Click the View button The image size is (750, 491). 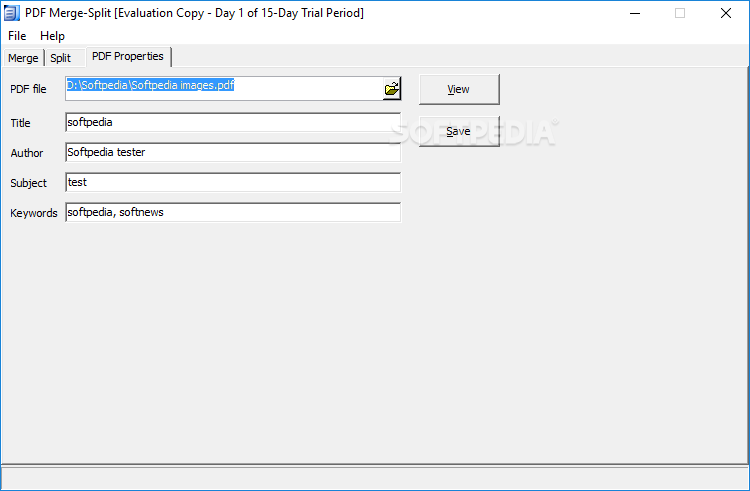click(x=459, y=89)
